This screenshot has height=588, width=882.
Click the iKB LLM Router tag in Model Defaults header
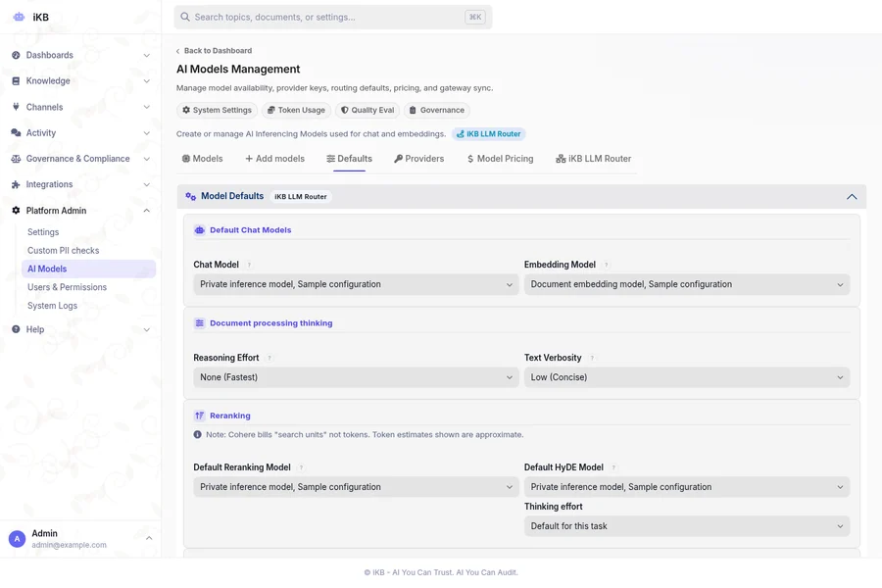point(301,197)
